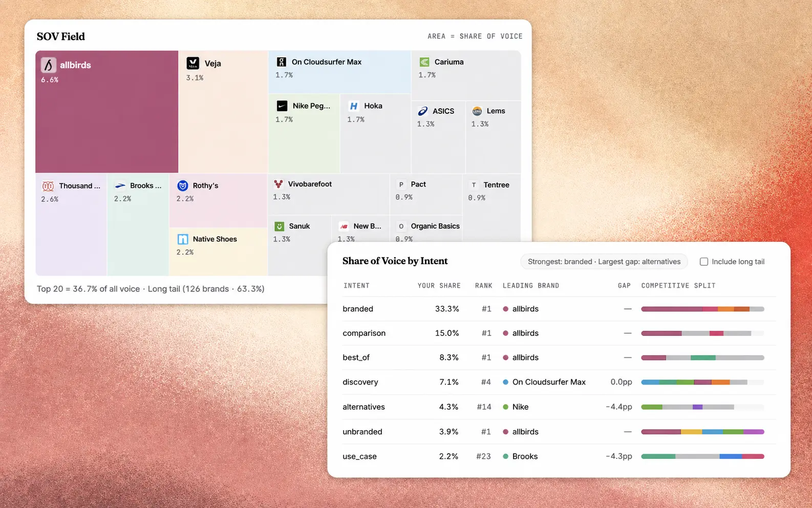The width and height of the screenshot is (812, 508).
Task: Click the allbirds 6.6% value in treemap
Action: point(50,80)
